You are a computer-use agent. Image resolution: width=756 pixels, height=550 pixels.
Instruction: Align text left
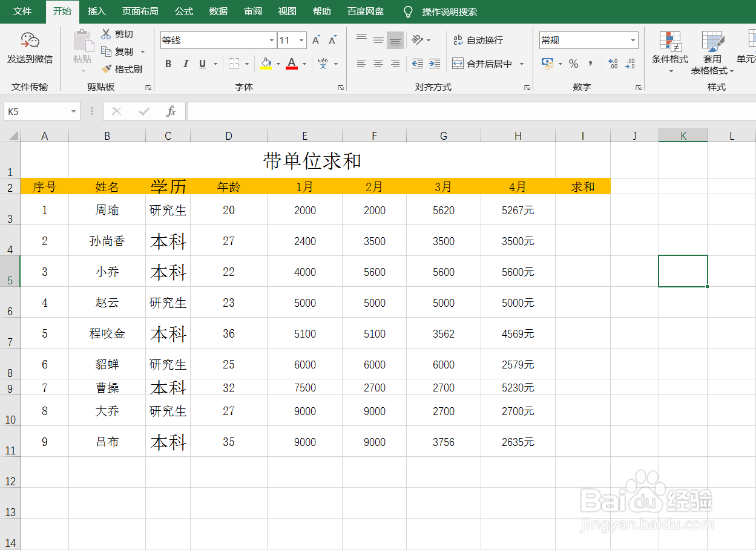pos(361,64)
